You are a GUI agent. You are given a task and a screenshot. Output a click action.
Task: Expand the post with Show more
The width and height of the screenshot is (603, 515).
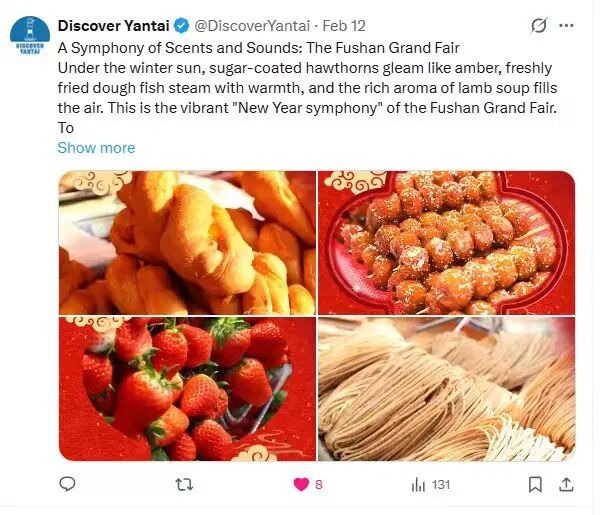[96, 148]
